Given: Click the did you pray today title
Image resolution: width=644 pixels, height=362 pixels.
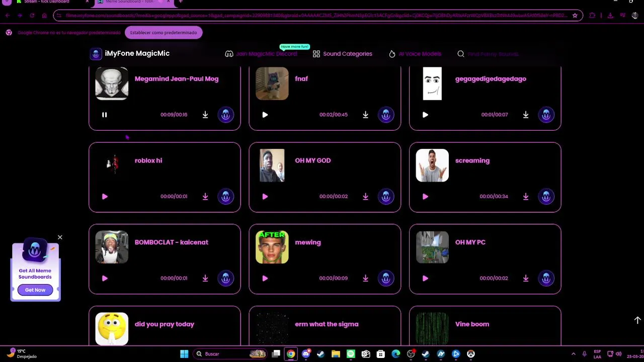Looking at the screenshot, I should pos(165,324).
